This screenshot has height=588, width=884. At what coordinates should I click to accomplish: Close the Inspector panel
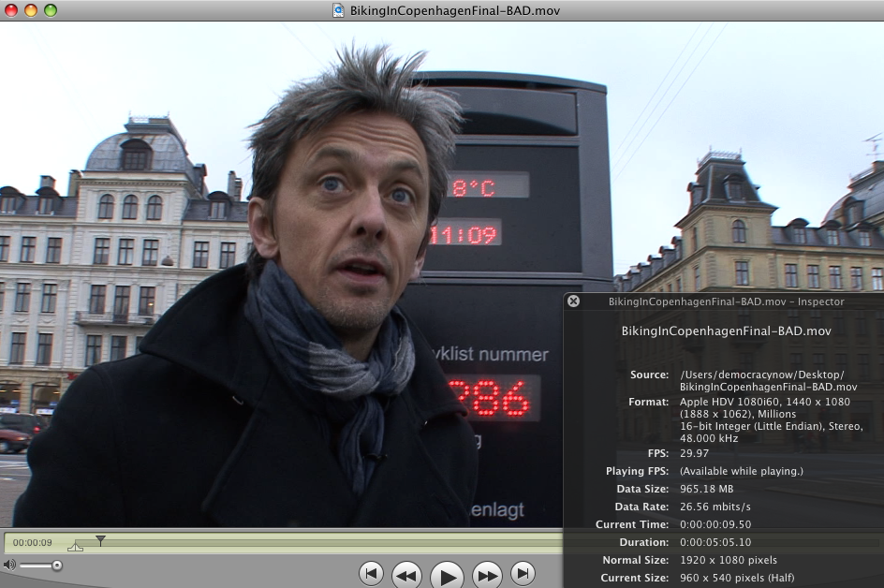[573, 301]
